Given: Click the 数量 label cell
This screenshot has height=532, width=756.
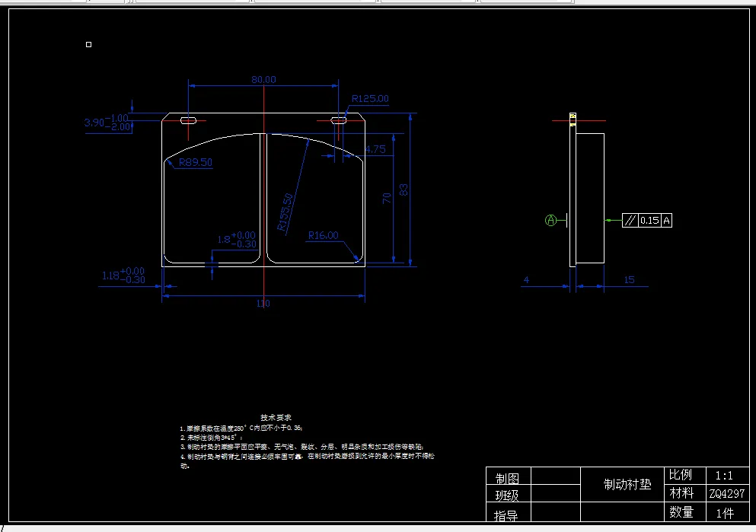Looking at the screenshot, I should coord(685,511).
